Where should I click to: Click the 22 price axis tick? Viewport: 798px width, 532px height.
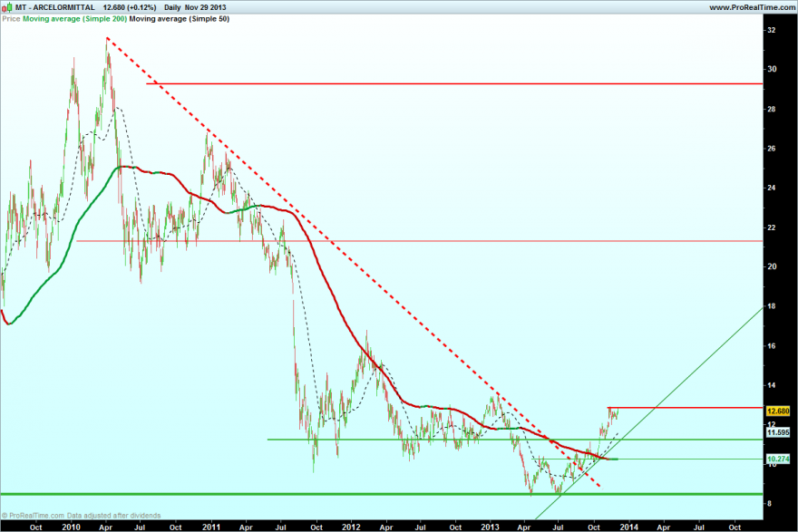(772, 227)
